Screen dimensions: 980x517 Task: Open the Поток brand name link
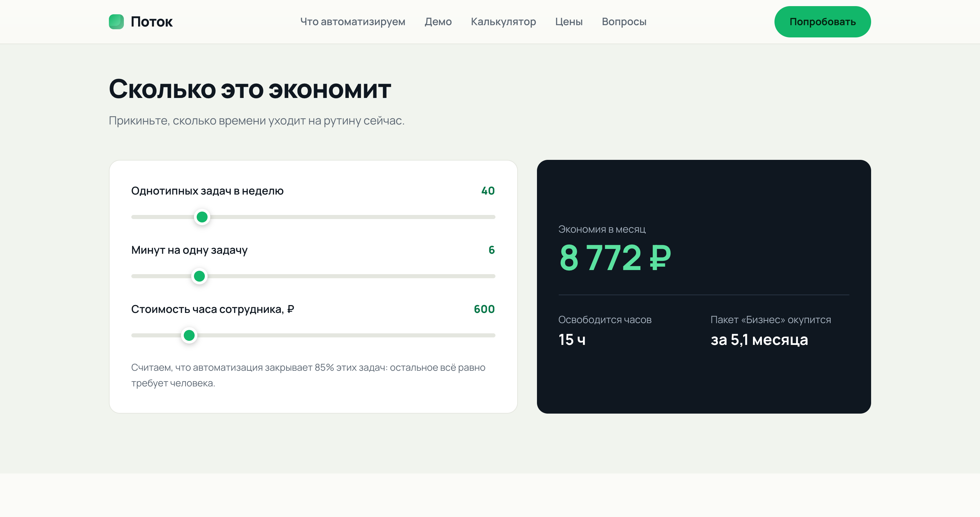[x=151, y=22]
